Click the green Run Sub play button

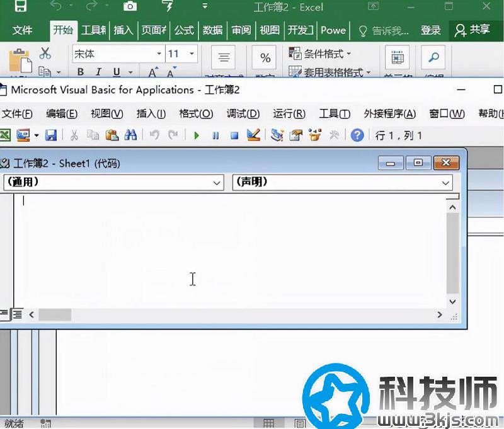197,135
